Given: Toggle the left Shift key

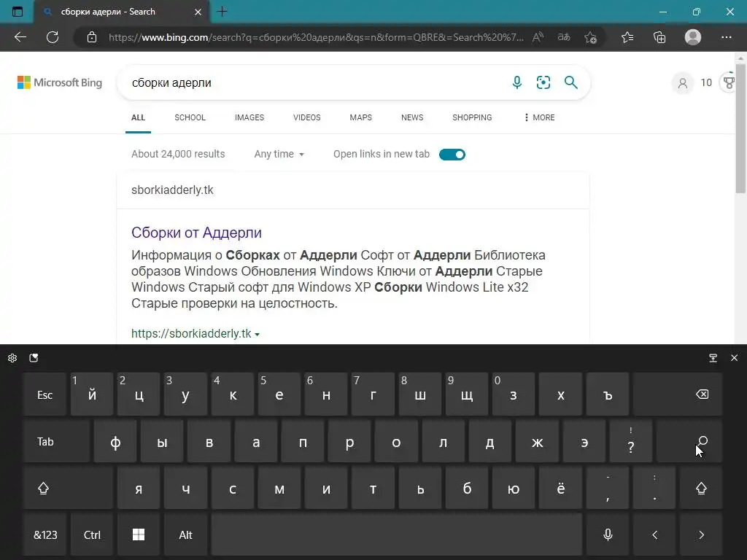Looking at the screenshot, I should click(x=68, y=489).
